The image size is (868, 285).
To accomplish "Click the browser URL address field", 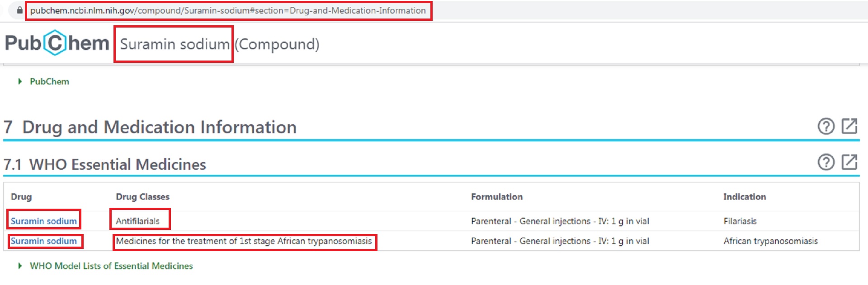I will tap(228, 10).
